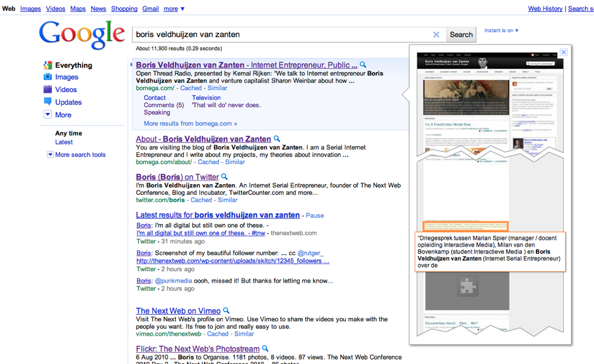
Task: Open preview magnifier for the About Boris result
Action: 277,139
